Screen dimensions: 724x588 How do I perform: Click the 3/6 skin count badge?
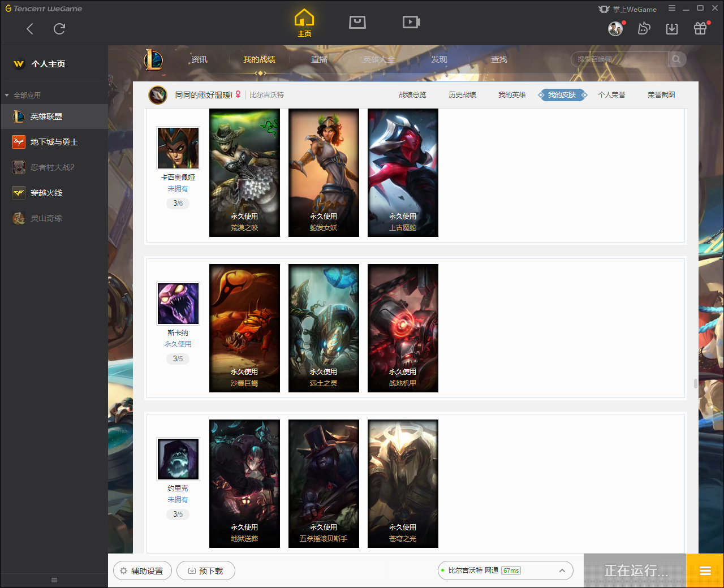pos(178,203)
